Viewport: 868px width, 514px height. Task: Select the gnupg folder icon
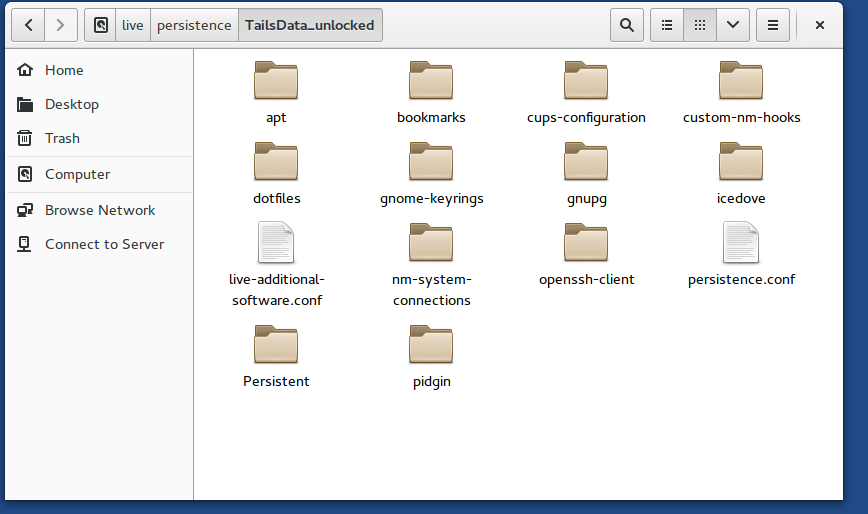586,161
